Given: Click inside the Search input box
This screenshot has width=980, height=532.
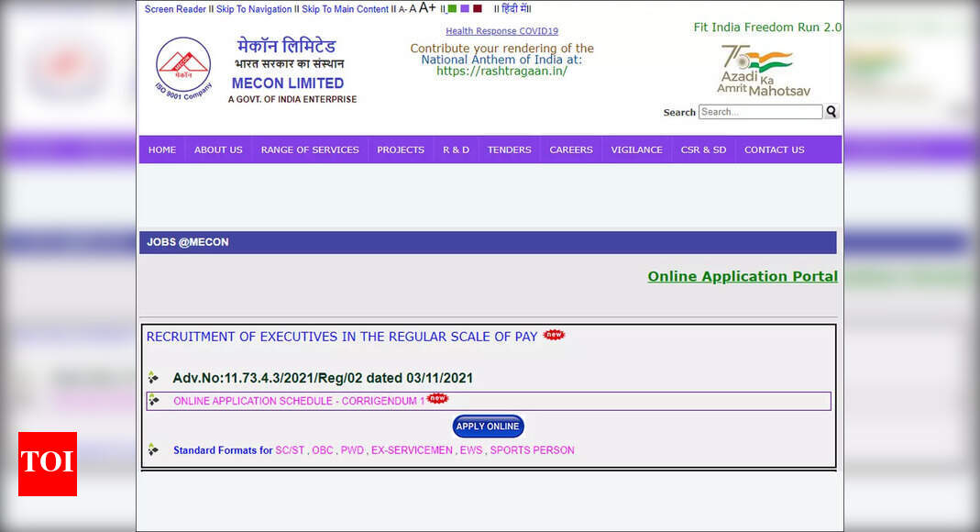Looking at the screenshot, I should pos(759,111).
